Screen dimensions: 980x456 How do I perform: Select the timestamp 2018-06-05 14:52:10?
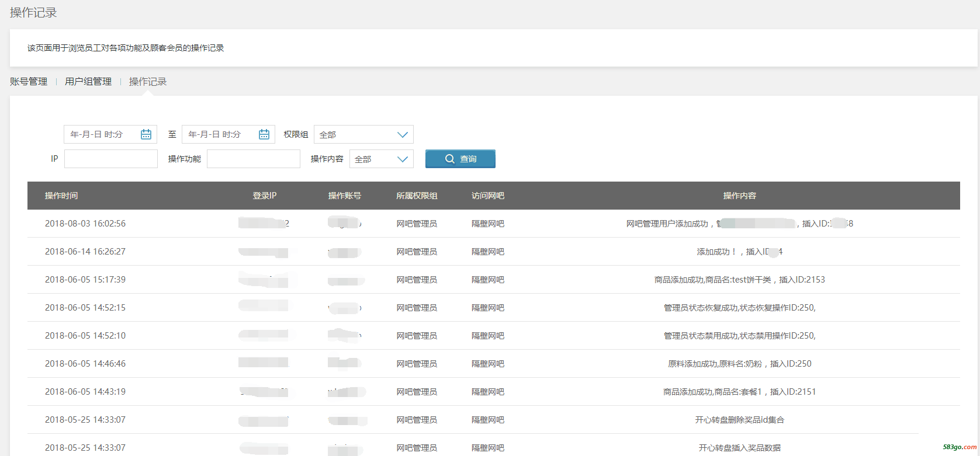click(85, 336)
